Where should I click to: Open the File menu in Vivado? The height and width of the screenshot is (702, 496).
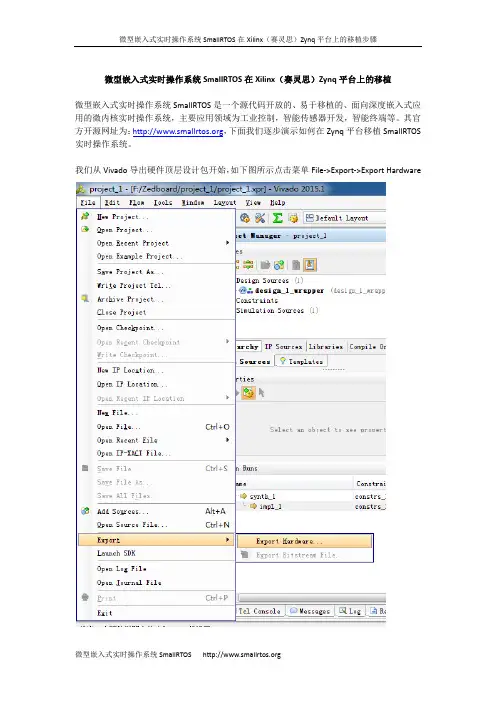point(88,202)
